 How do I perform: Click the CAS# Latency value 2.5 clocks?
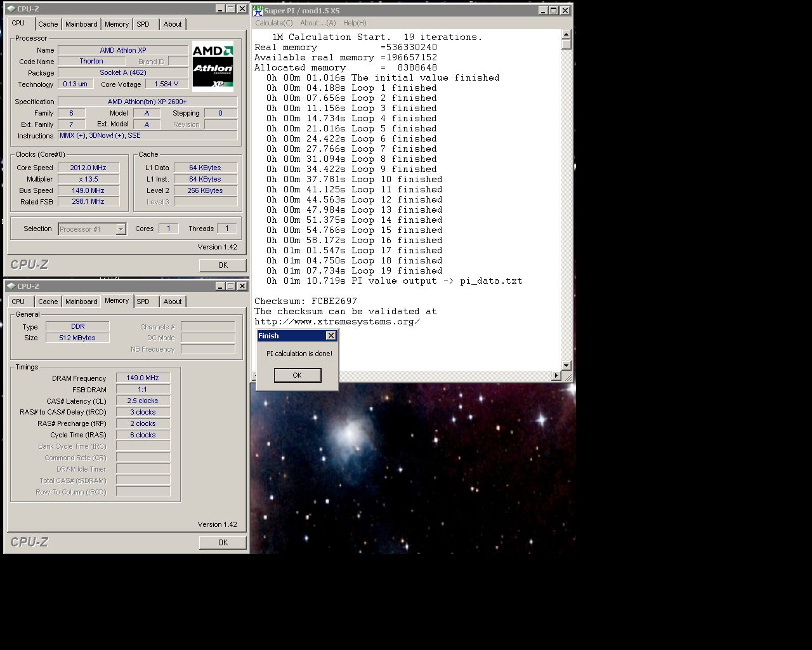pos(143,401)
